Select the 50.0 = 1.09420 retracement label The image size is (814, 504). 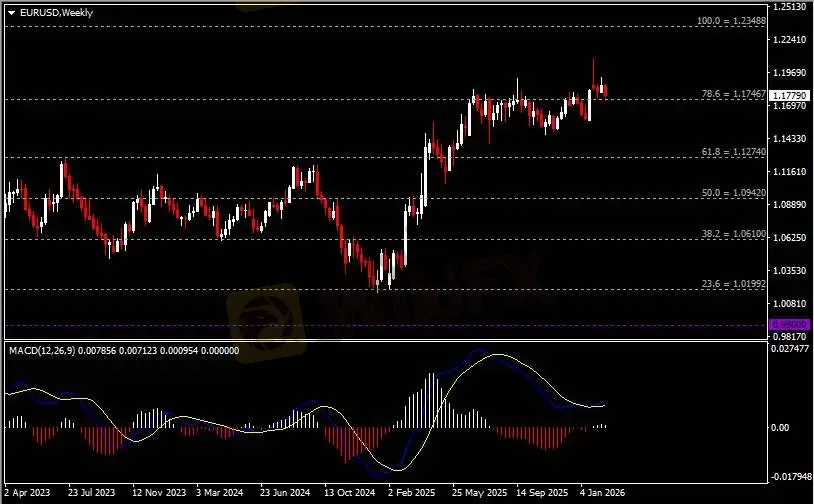[x=735, y=192]
